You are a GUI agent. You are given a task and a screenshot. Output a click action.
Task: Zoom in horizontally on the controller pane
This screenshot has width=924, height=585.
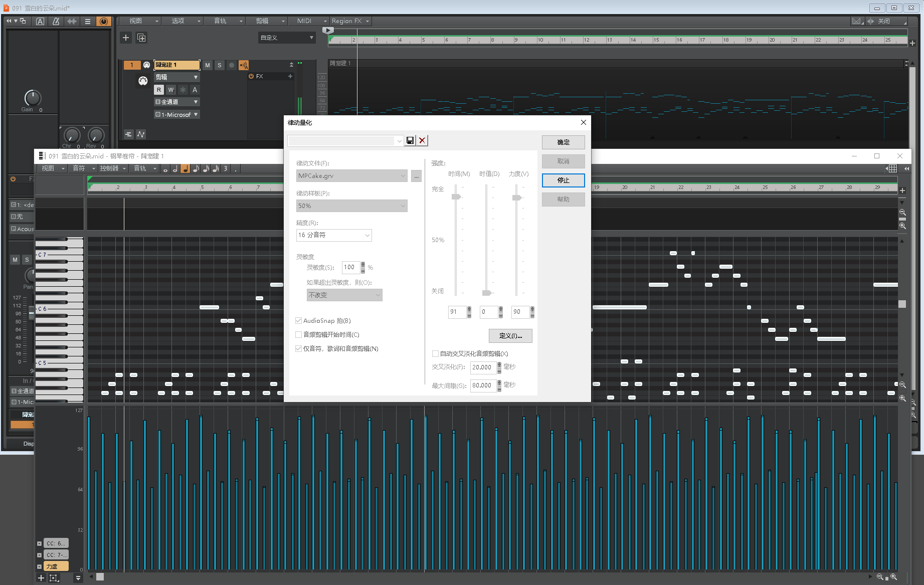(x=893, y=577)
